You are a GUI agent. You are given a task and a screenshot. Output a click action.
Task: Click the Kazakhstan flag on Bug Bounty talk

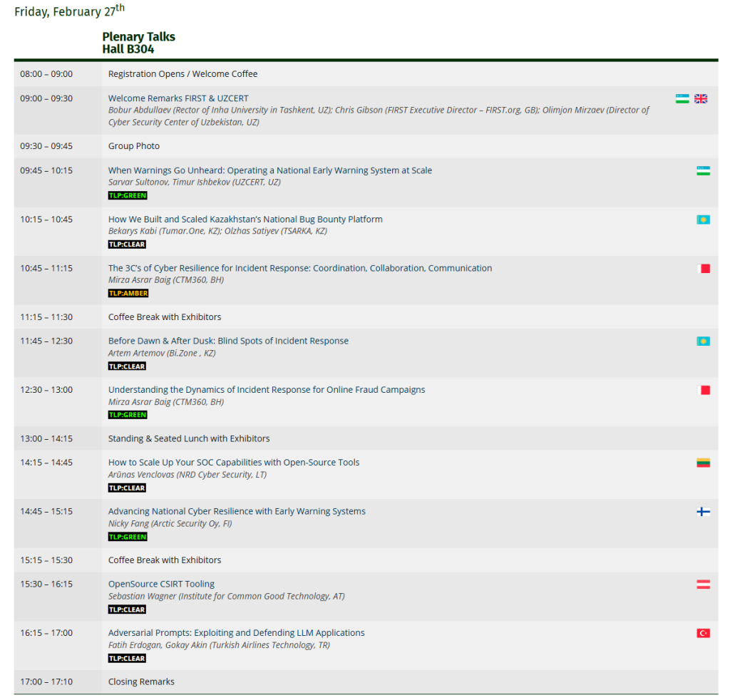(703, 220)
